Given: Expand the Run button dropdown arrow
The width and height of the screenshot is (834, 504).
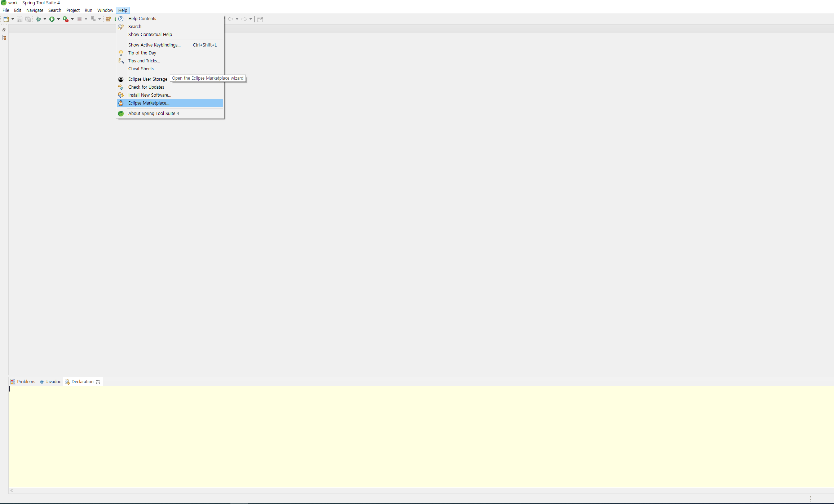Looking at the screenshot, I should 58,19.
